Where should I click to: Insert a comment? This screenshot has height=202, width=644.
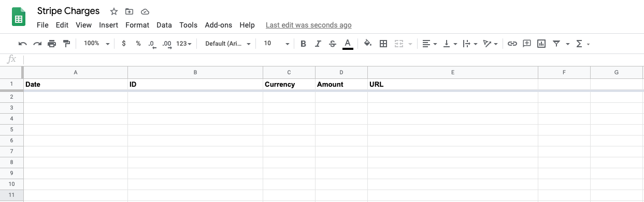(x=527, y=44)
